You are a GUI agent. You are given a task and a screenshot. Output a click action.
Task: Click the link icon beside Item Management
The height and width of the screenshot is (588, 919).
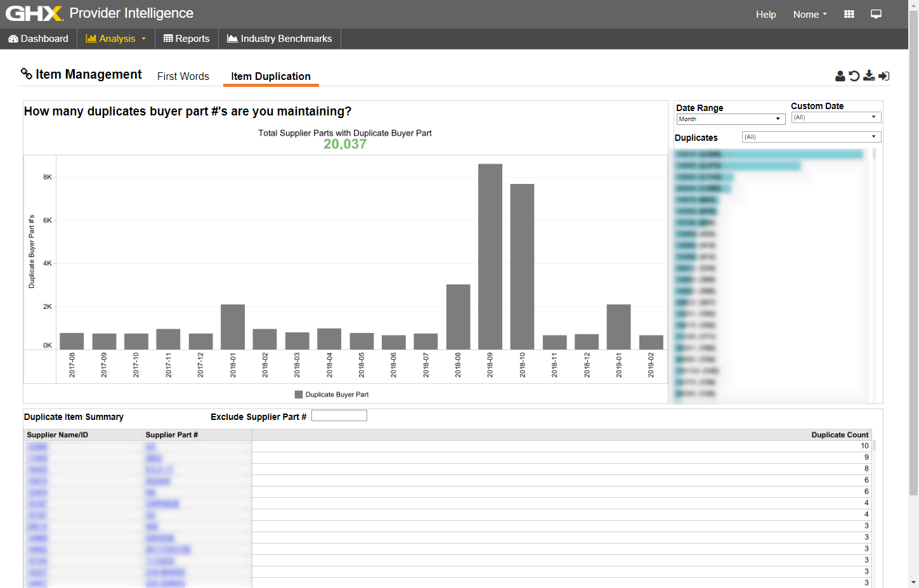27,74
